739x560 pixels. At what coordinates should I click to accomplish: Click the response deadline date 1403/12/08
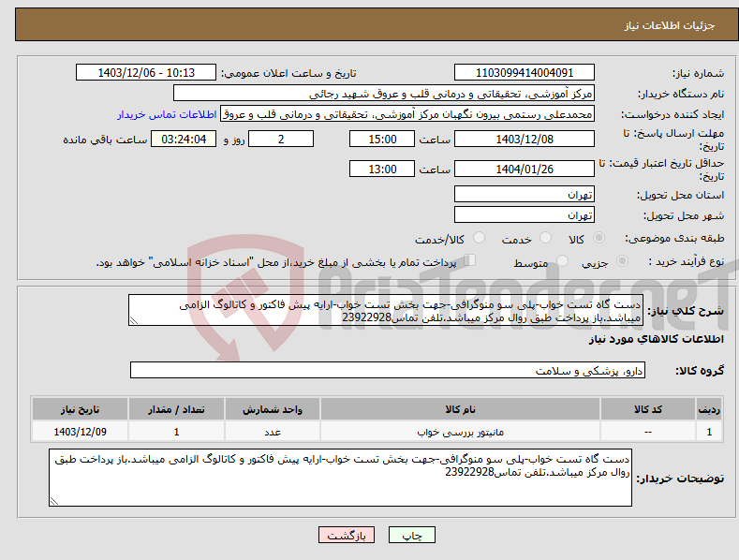525,139
